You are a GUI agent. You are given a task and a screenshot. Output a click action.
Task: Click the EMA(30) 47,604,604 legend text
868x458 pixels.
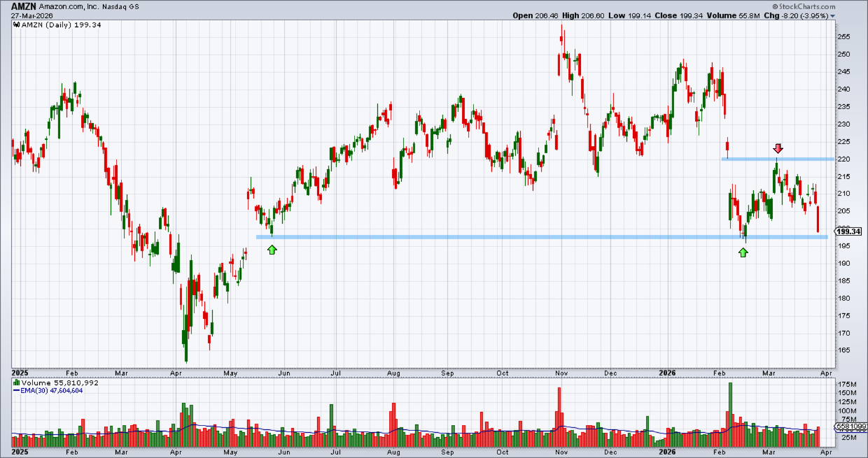pos(52,391)
